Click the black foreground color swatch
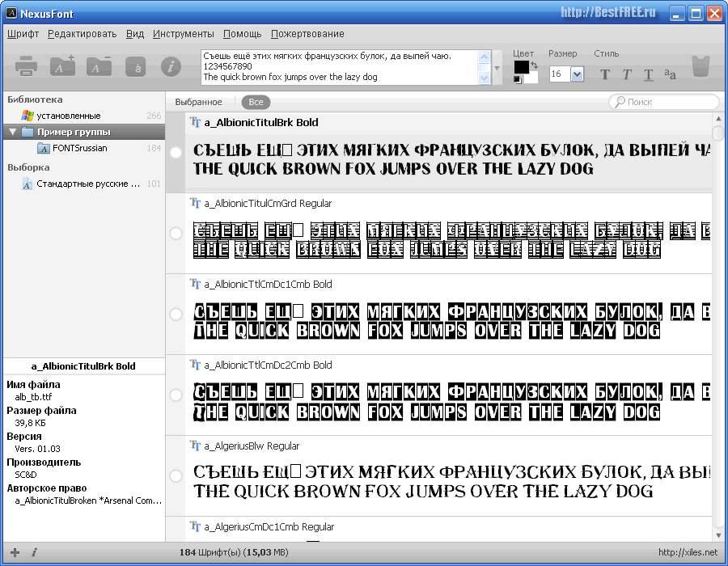The height and width of the screenshot is (566, 728). click(522, 67)
